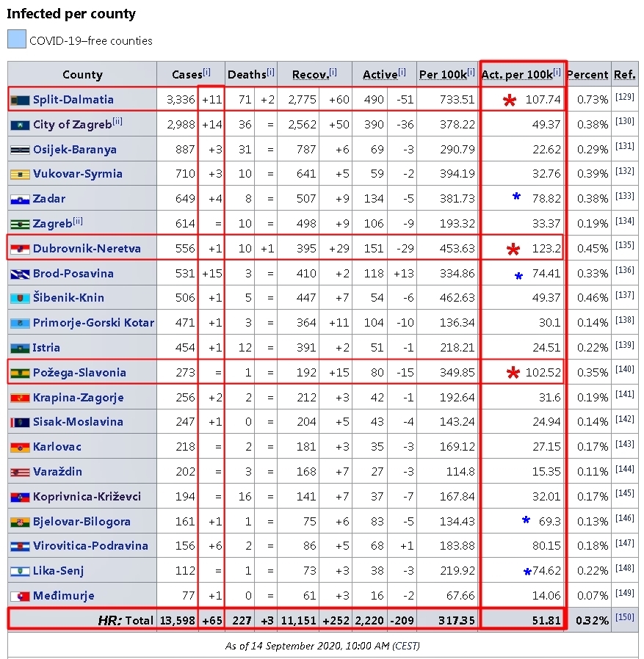
Task: Click the Dubrovnik-Neretva flag icon
Action: (20, 250)
